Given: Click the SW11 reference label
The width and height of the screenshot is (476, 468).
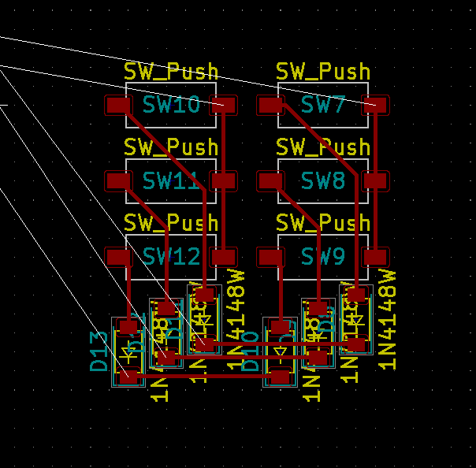Looking at the screenshot, I should 170,180.
